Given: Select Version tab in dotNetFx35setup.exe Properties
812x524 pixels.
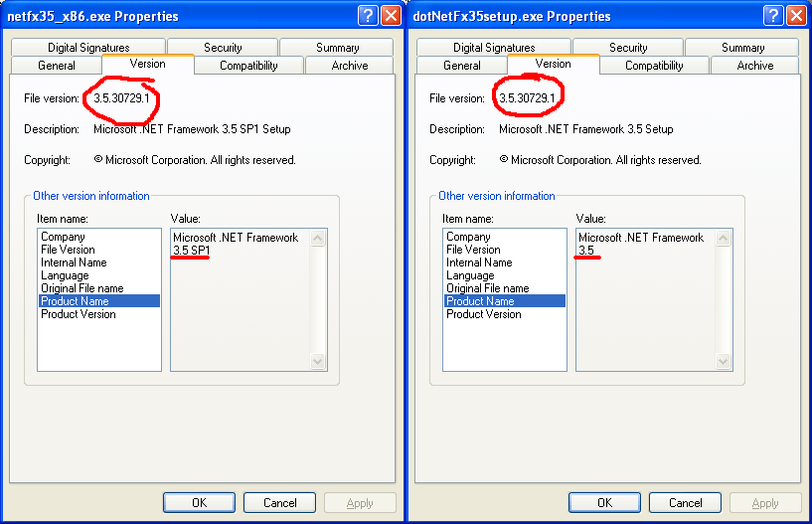Looking at the screenshot, I should pyautogui.click(x=553, y=64).
